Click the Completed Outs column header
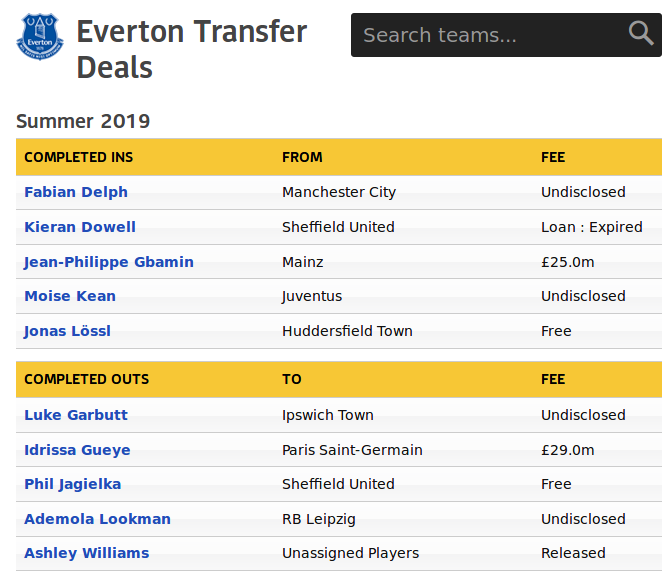 [86, 379]
